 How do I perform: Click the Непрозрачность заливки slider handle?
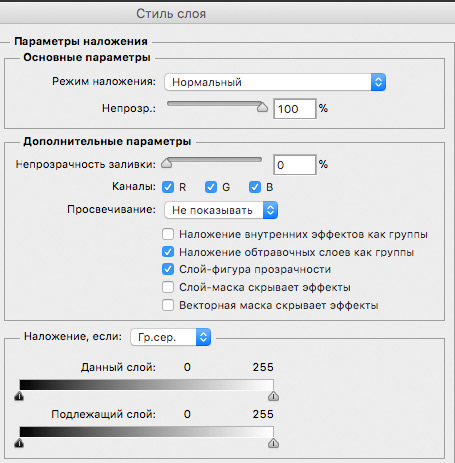tap(167, 163)
